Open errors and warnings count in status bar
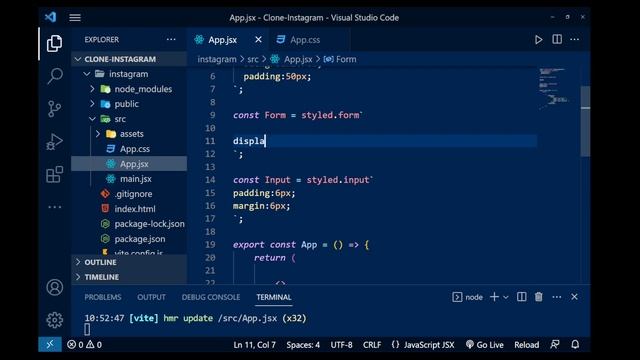 (x=84, y=344)
